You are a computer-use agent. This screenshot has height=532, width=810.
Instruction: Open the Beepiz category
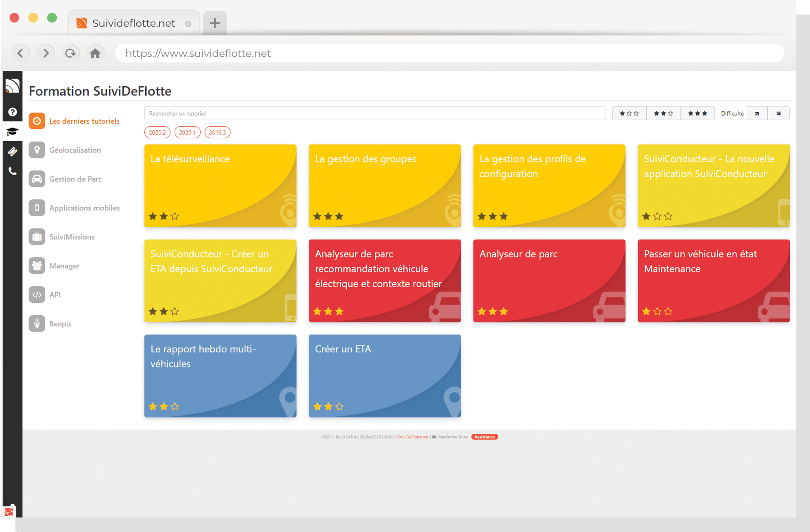pyautogui.click(x=61, y=323)
